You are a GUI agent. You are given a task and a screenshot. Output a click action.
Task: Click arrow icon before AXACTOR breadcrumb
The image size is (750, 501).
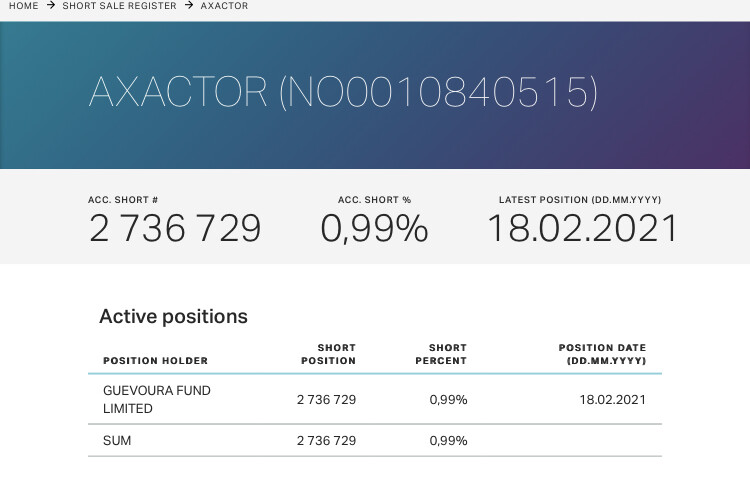click(x=189, y=5)
